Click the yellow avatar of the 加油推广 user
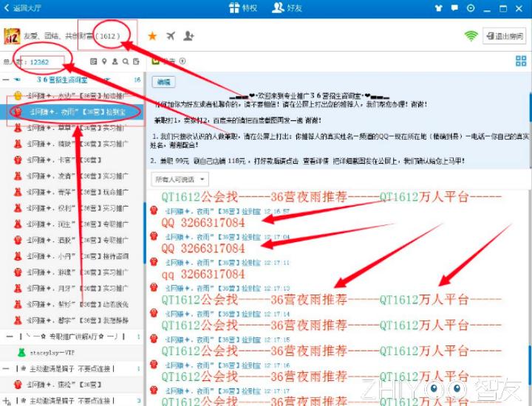 18,95
